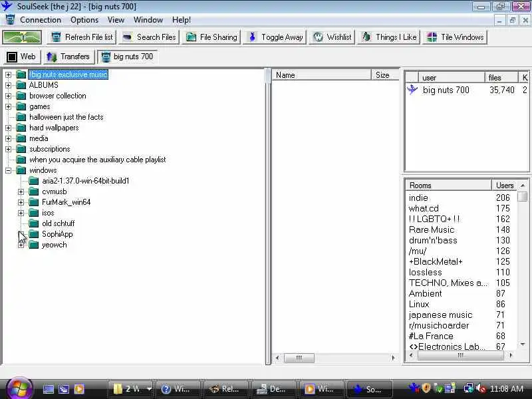This screenshot has height=399, width=532.
Task: Click the Users column header
Action: (505, 186)
